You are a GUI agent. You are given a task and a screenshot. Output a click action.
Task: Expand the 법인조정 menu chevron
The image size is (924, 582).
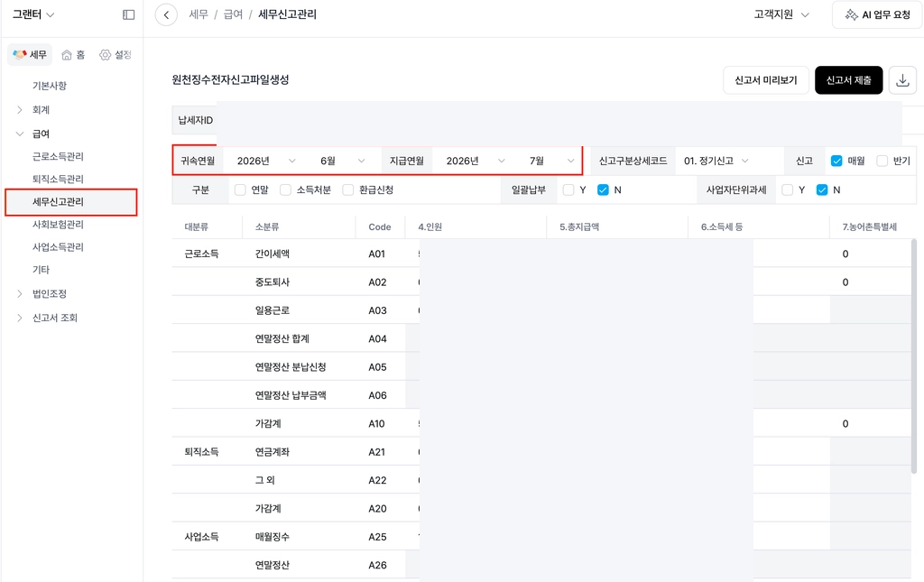(20, 293)
